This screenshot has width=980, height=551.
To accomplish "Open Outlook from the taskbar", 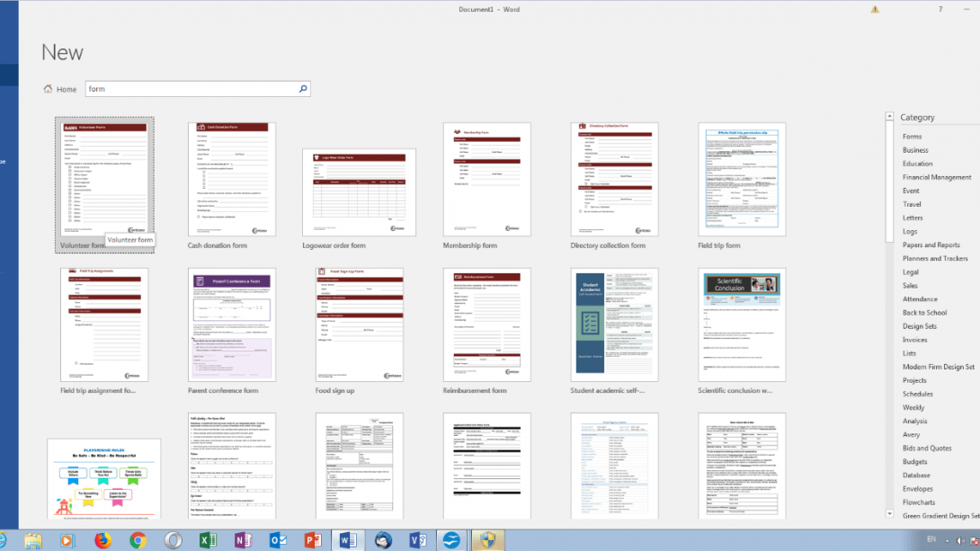I will pyautogui.click(x=277, y=541).
